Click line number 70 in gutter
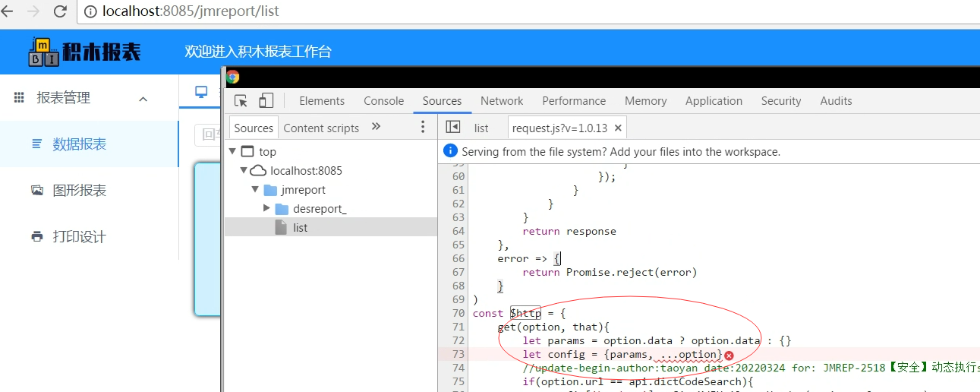 pos(458,313)
